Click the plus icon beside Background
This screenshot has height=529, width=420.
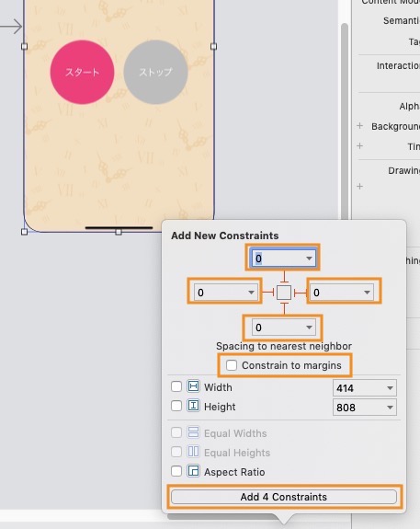click(x=360, y=126)
